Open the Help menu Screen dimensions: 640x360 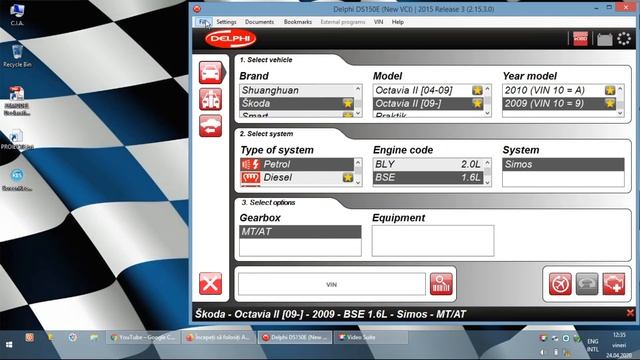point(398,22)
